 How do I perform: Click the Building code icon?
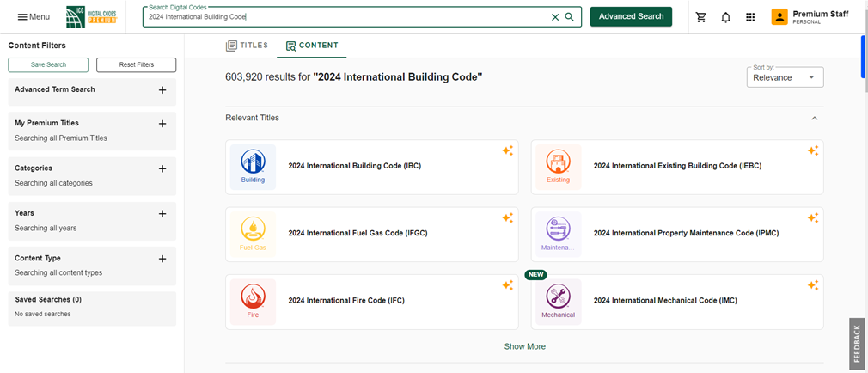click(x=253, y=167)
